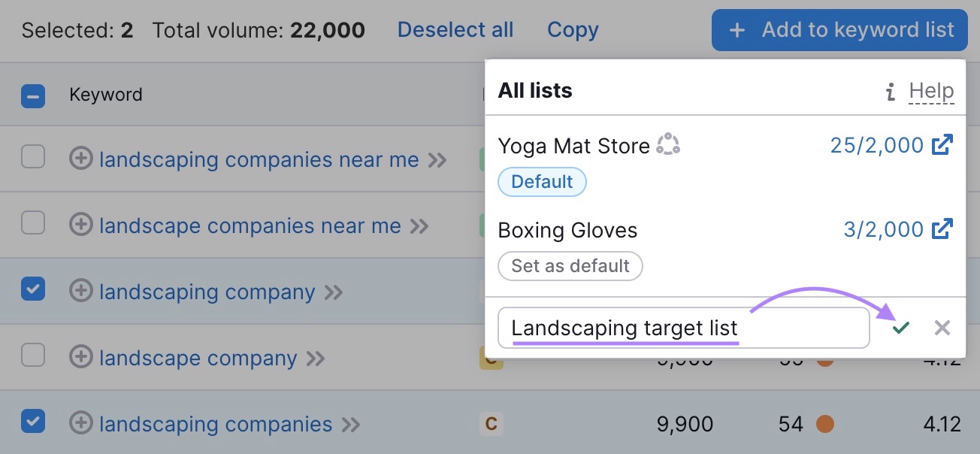Check the landscaping companies near me row
This screenshot has width=980, height=454.
(x=33, y=158)
